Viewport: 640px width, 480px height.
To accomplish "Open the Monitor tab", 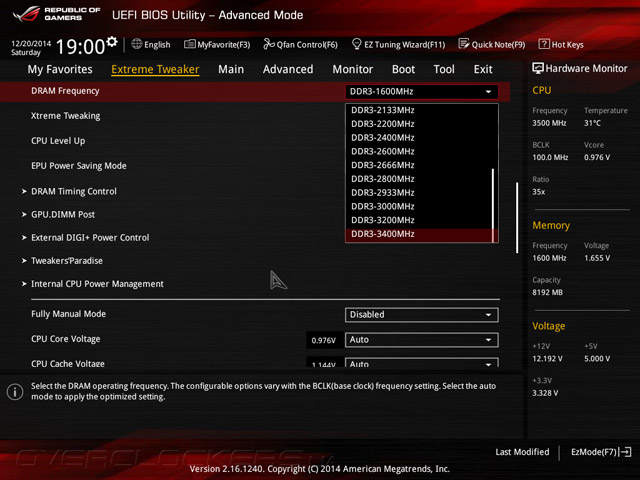I will (353, 69).
